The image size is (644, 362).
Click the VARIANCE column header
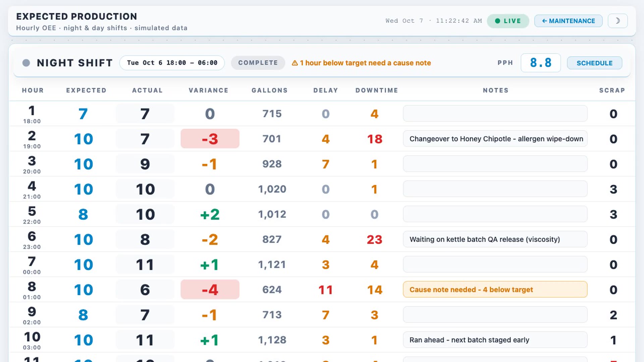(209, 90)
